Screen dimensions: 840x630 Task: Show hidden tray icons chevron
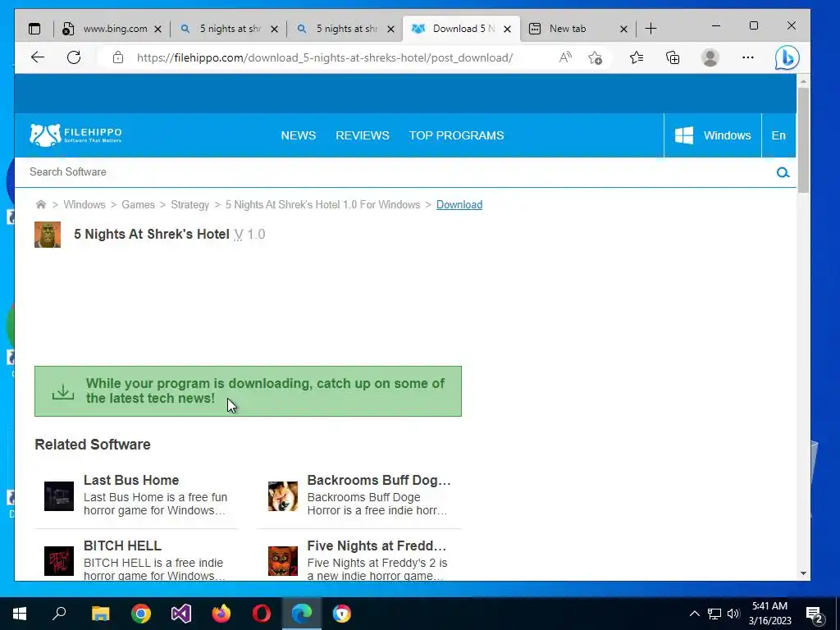[x=694, y=614]
